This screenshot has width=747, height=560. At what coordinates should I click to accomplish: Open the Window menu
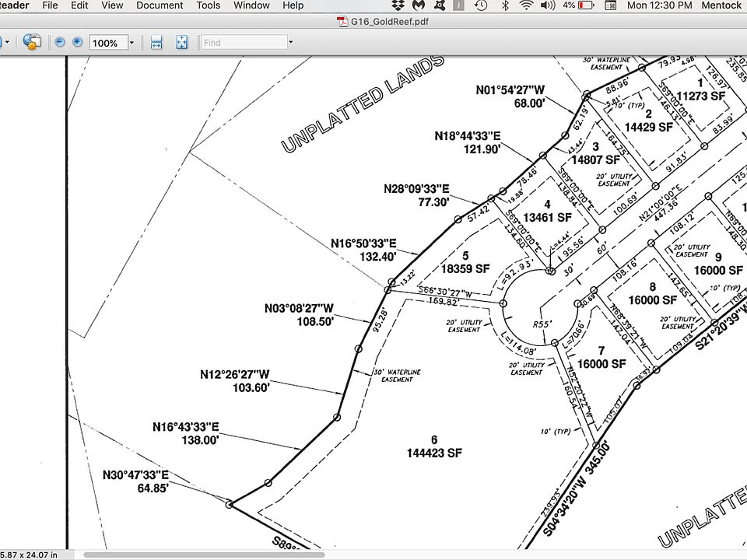pyautogui.click(x=251, y=5)
